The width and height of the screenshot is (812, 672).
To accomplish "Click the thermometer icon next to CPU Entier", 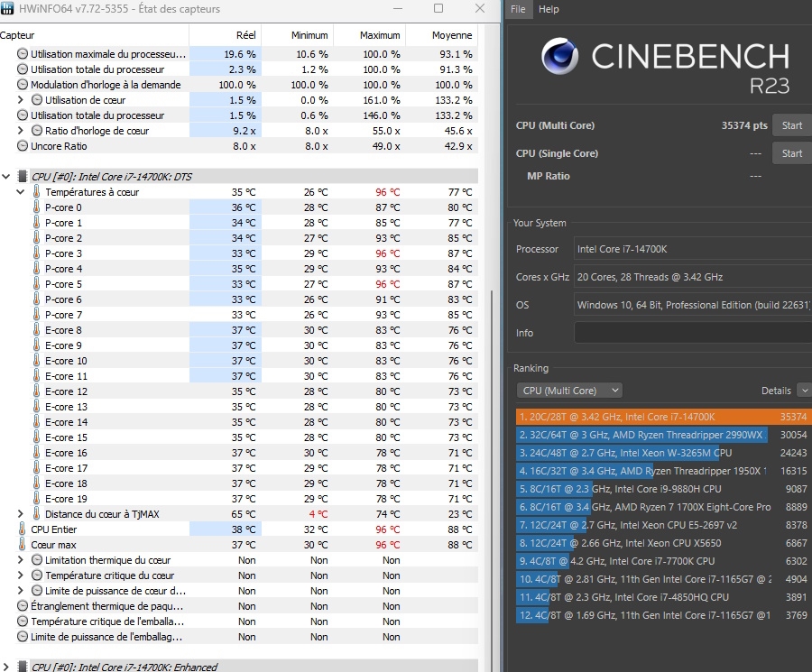I will pyautogui.click(x=22, y=529).
